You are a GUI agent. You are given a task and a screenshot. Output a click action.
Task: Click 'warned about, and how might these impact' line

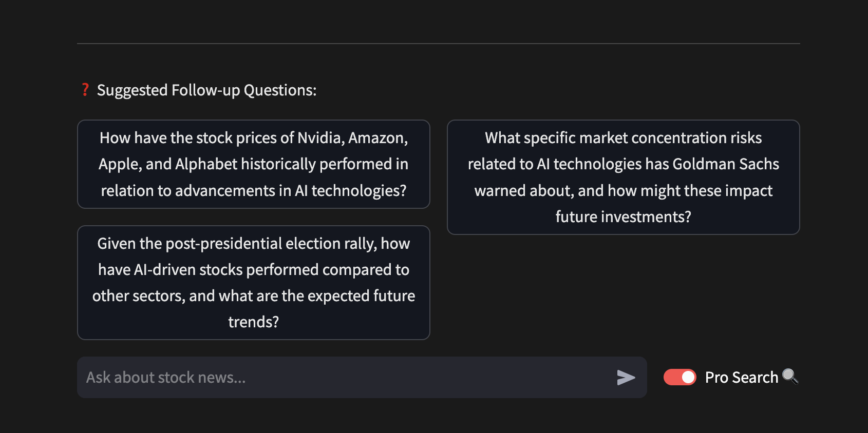pos(623,191)
